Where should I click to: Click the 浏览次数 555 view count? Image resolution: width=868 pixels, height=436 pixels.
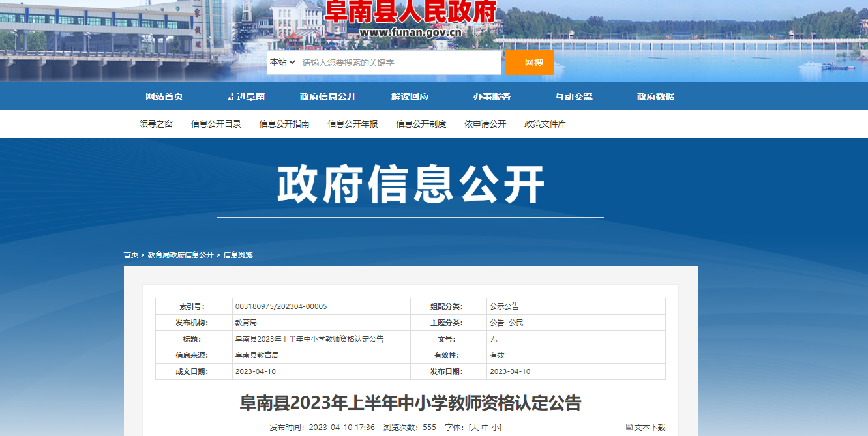pyautogui.click(x=410, y=428)
